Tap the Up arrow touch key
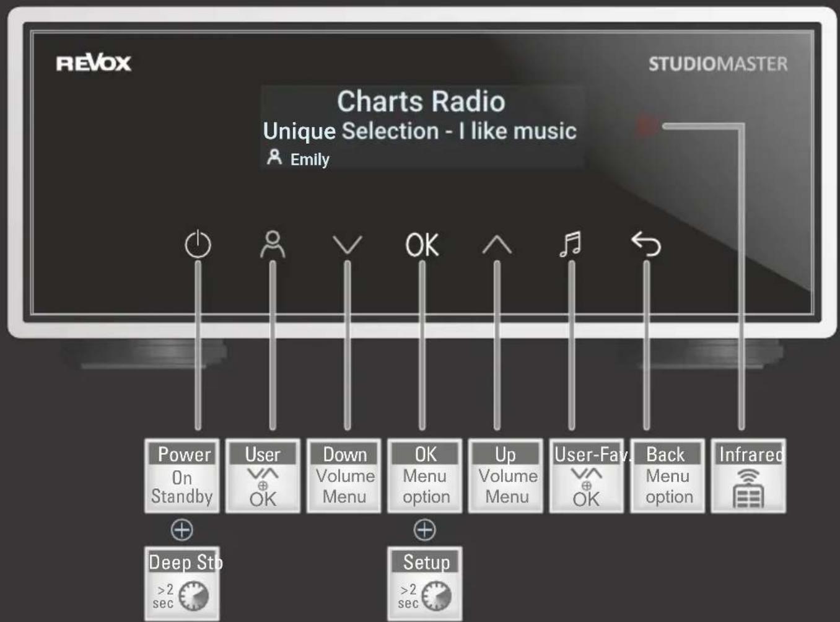This screenshot has height=622, width=840. point(497,245)
